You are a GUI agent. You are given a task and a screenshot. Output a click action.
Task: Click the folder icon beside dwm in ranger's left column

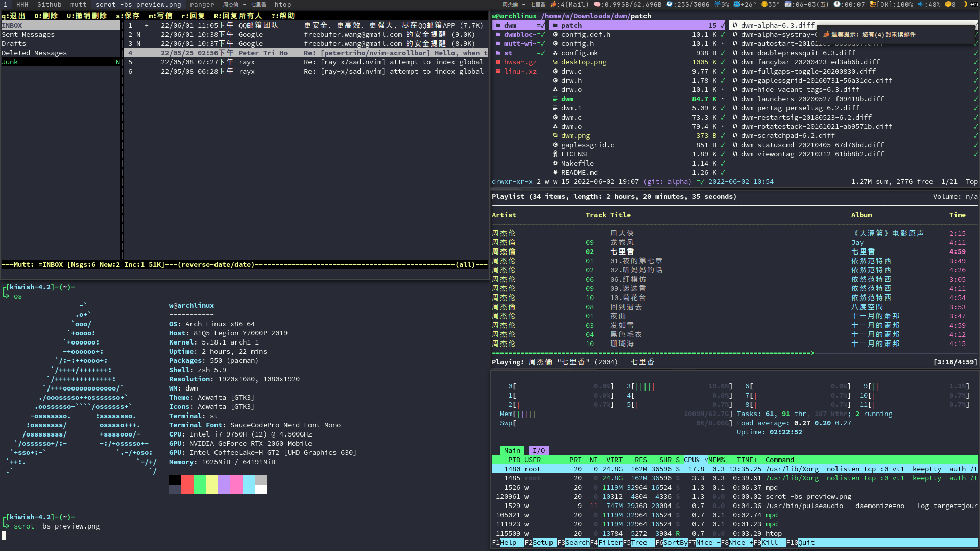click(x=498, y=25)
